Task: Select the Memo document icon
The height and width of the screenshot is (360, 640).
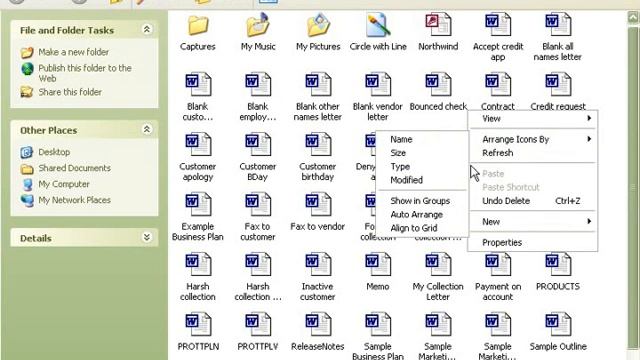Action: [378, 264]
